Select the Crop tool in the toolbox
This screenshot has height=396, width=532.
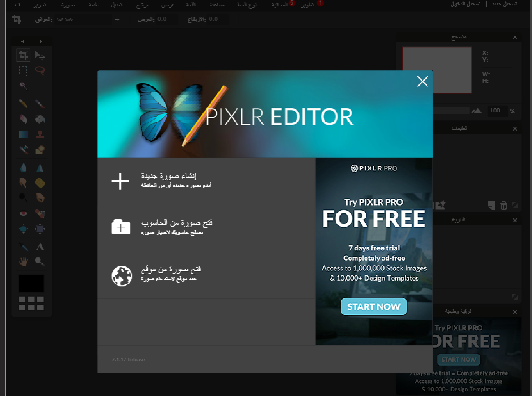[24, 56]
